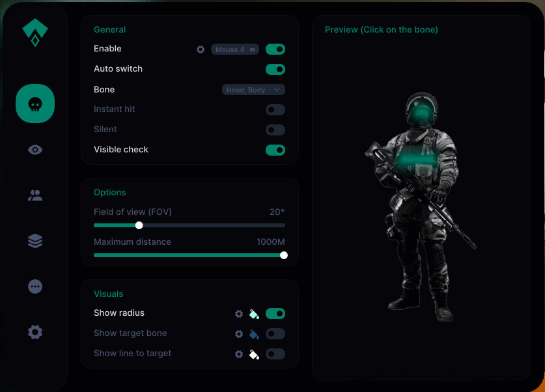Screen dimensions: 545x392
Task: Open the skull aimbot tab in sidebar
Action: pyautogui.click(x=35, y=104)
